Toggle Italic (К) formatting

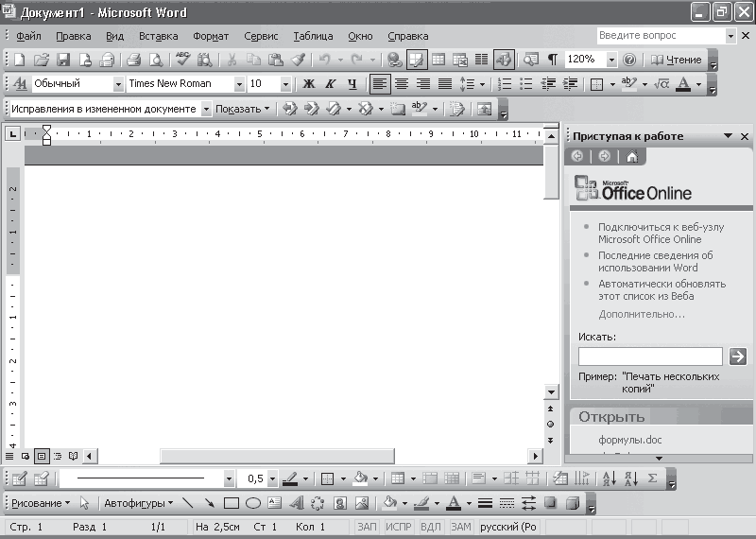point(330,84)
